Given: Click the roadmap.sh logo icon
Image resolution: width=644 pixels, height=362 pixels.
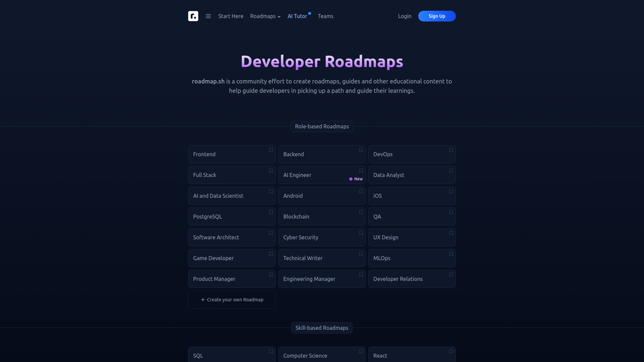Looking at the screenshot, I should click(x=193, y=16).
